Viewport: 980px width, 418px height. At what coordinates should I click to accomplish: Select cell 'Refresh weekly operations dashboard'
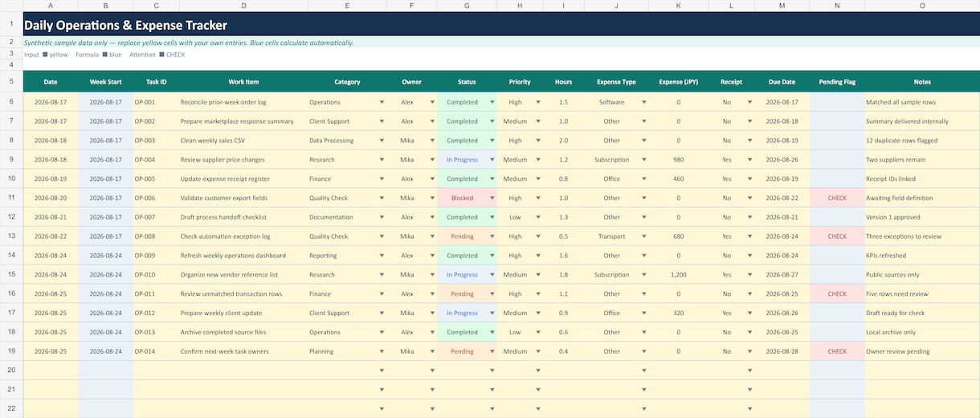pyautogui.click(x=243, y=256)
